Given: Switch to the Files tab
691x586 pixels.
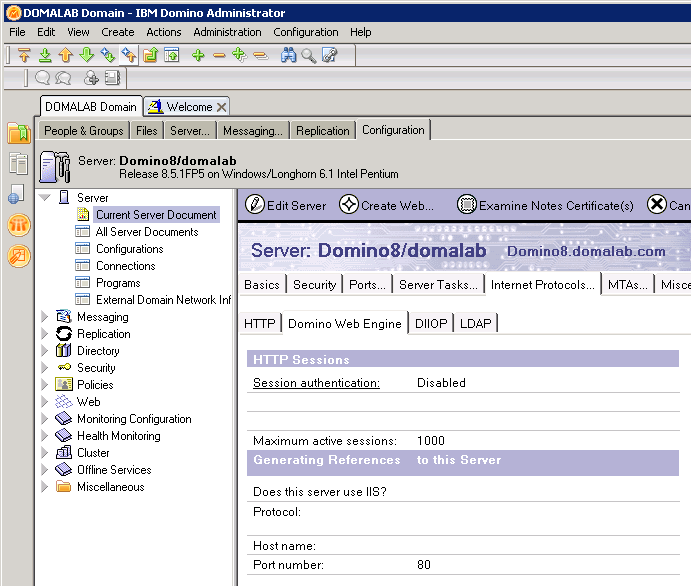Looking at the screenshot, I should click(147, 131).
